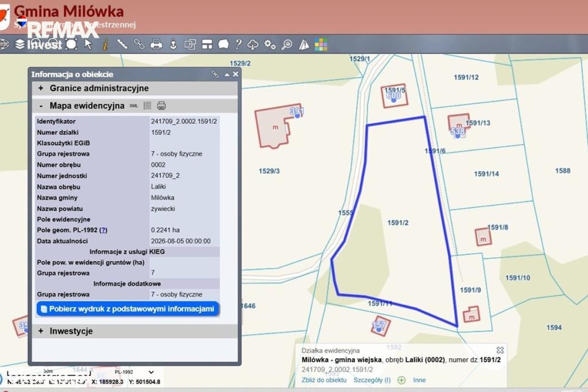Select the polygon shape tool icon
588x392 pixels.
tap(223, 44)
